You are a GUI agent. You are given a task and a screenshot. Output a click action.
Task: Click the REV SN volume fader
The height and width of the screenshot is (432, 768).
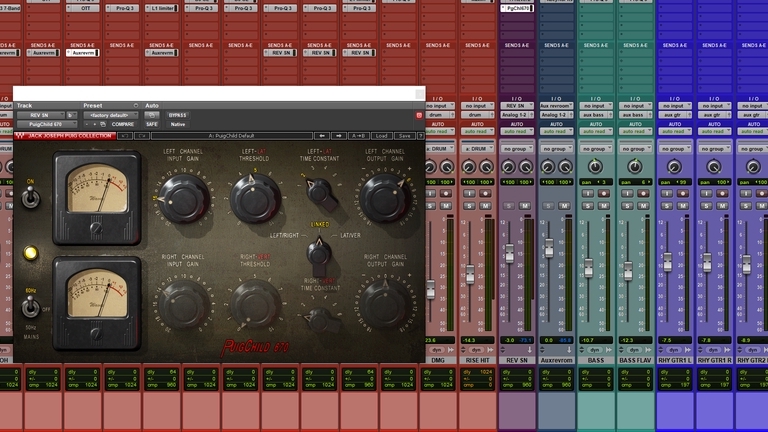click(509, 252)
